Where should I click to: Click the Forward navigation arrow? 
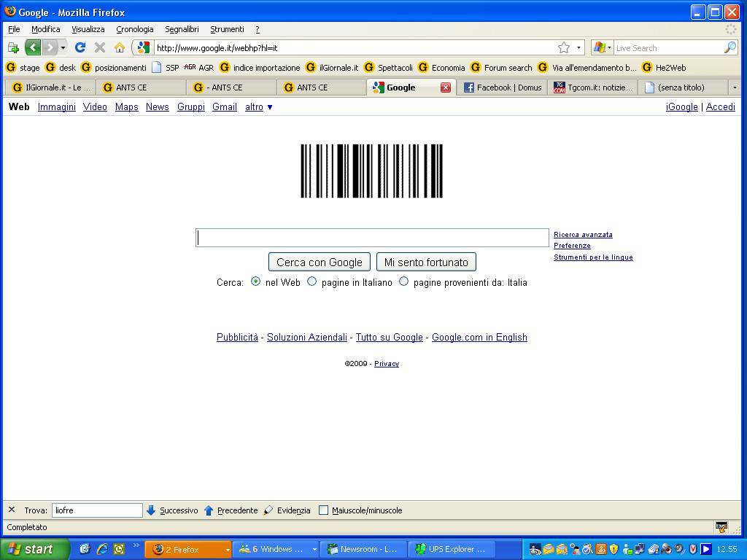pyautogui.click(x=49, y=47)
